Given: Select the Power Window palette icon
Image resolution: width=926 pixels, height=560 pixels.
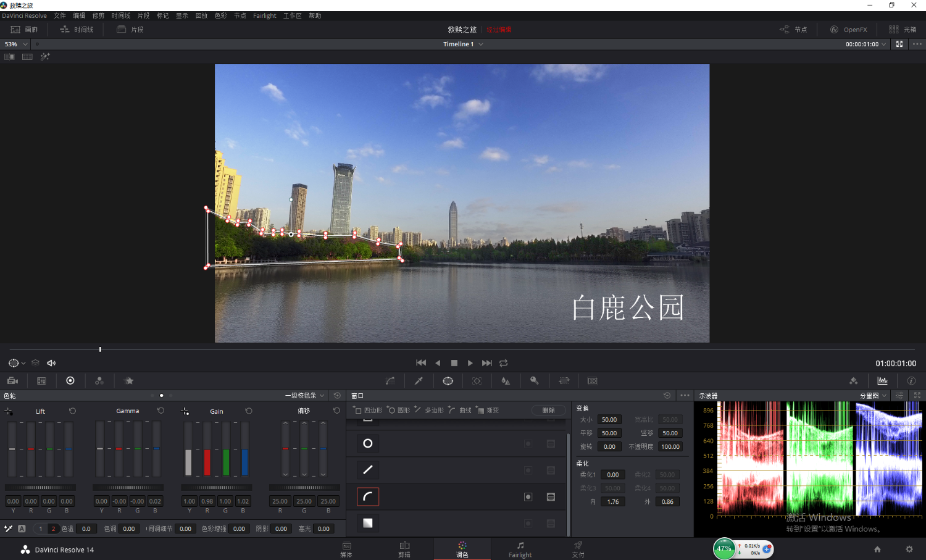Looking at the screenshot, I should [x=448, y=381].
